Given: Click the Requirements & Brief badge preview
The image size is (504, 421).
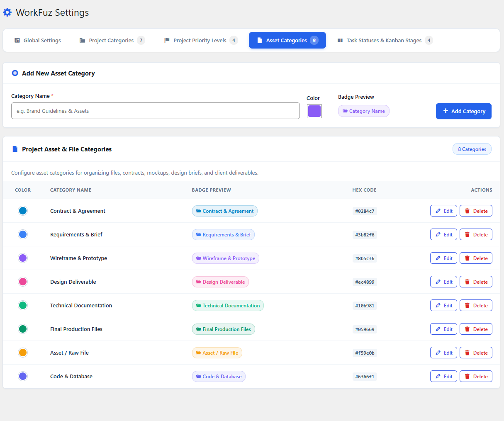Looking at the screenshot, I should pos(223,234).
